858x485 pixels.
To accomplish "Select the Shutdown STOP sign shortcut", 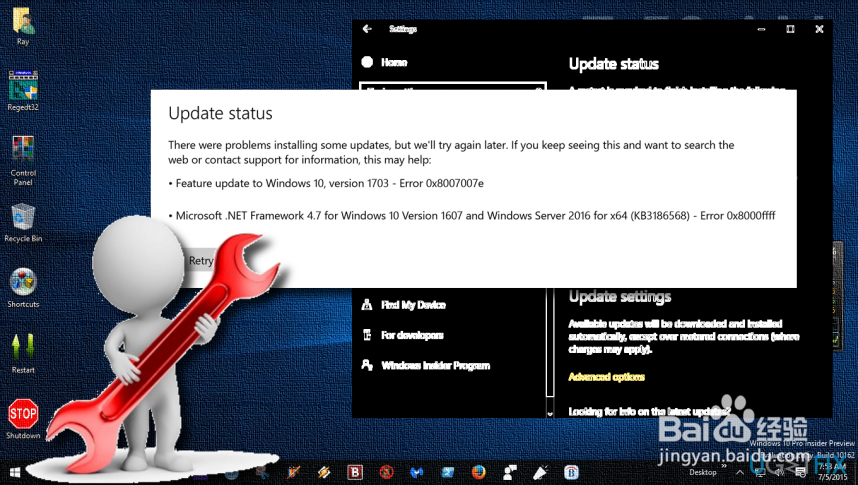I will [x=23, y=419].
